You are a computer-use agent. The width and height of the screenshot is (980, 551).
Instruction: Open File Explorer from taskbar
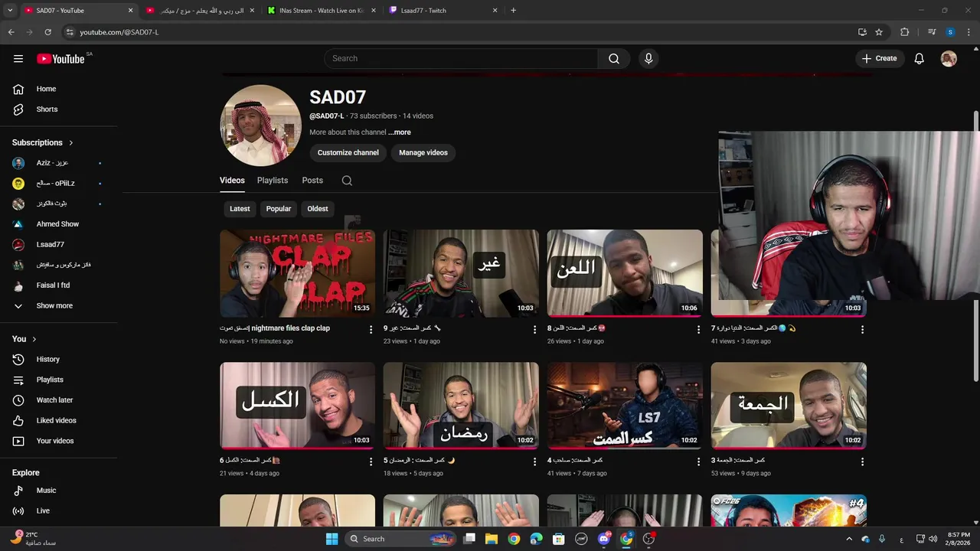point(492,539)
